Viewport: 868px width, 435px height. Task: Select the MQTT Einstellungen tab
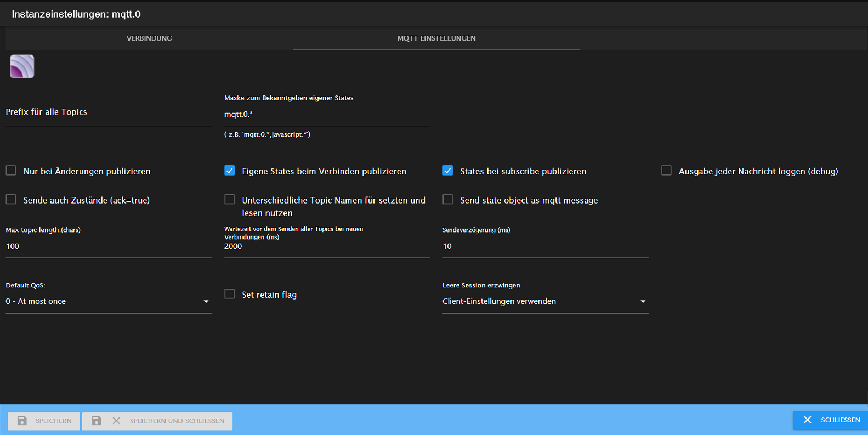tap(436, 38)
